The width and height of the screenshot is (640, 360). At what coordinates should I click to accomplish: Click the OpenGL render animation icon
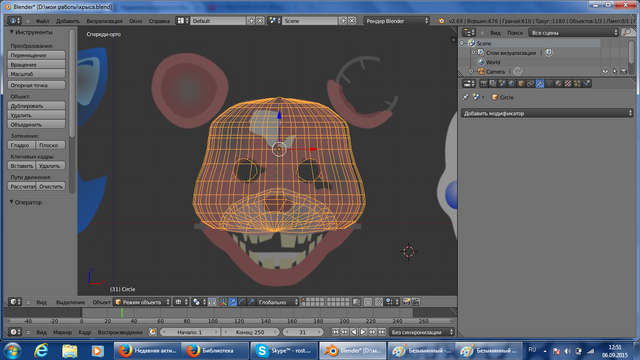coord(416,302)
